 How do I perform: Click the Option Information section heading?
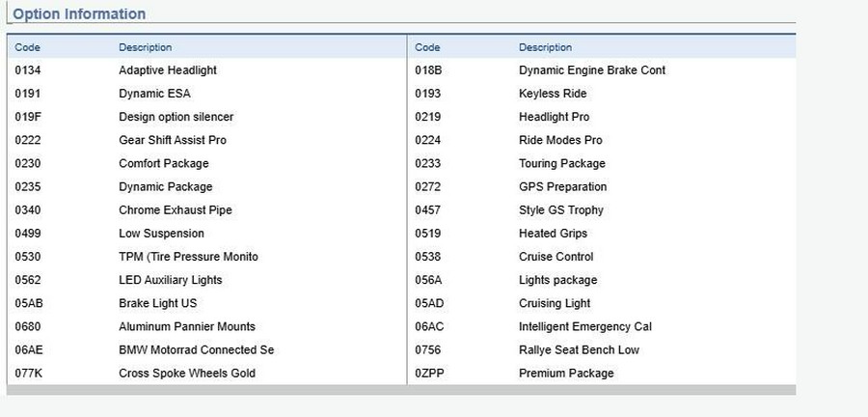click(x=79, y=14)
